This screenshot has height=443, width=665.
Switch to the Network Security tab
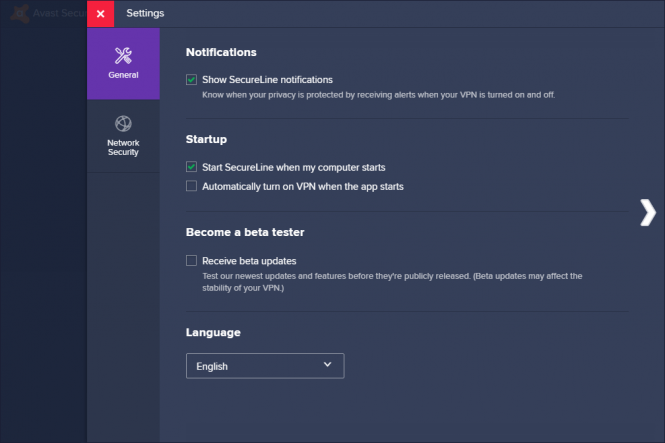coord(123,136)
